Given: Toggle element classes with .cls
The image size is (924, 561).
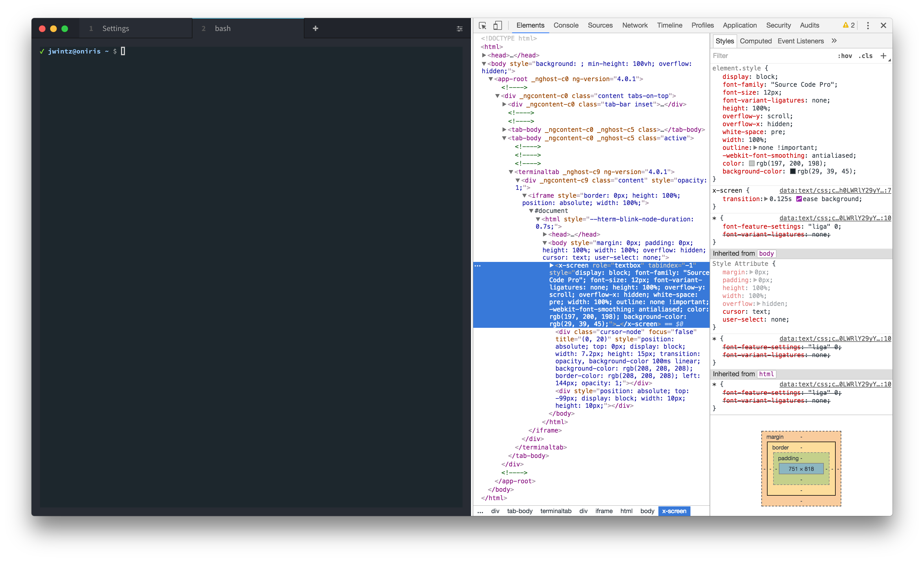Looking at the screenshot, I should (865, 55).
